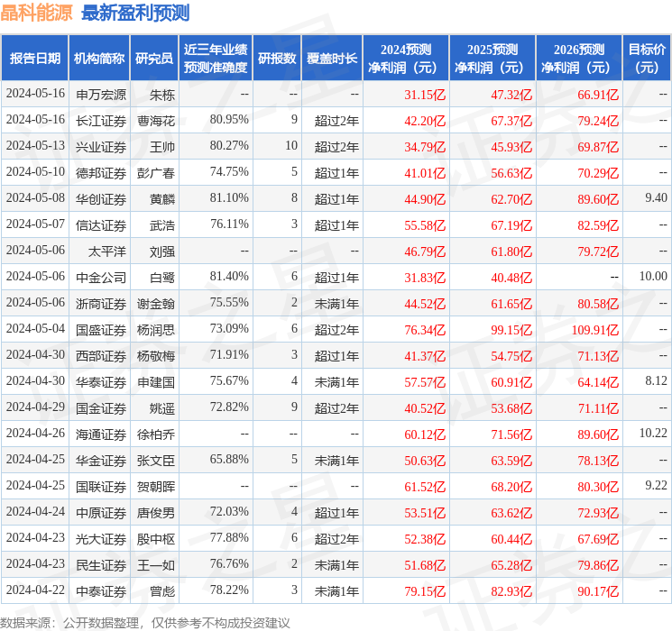
Task: Click analyst name 朱栋
Action: pos(162,95)
